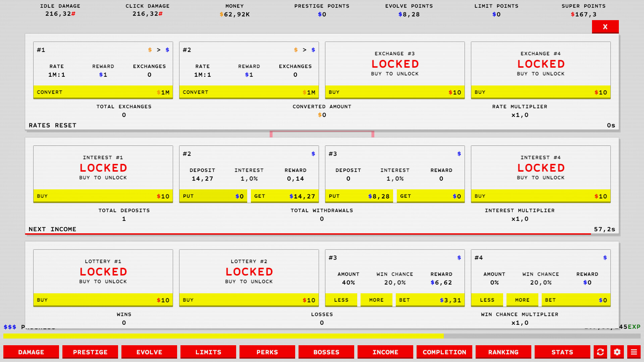Buy Lottery #2 to unlock it
The height and width of the screenshot is (362, 644).
[249, 300]
